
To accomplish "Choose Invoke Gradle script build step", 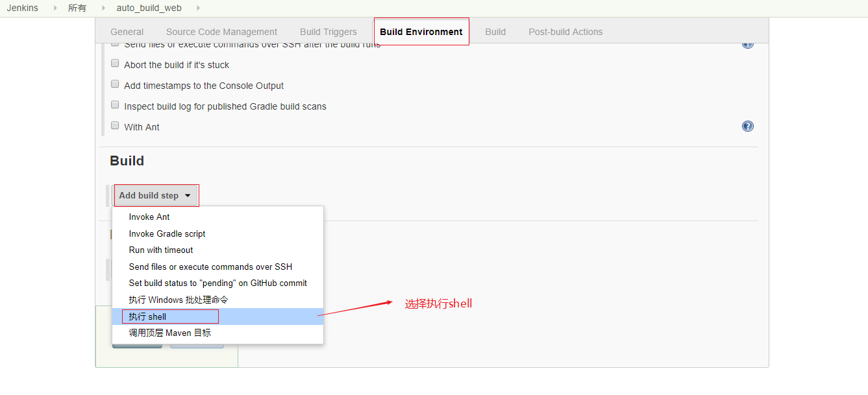I will click(217, 233).
